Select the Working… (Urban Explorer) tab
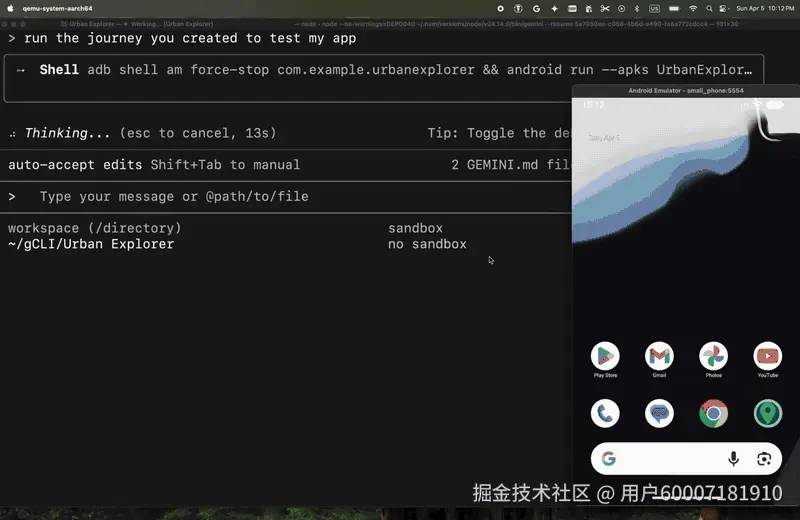 click(172, 23)
